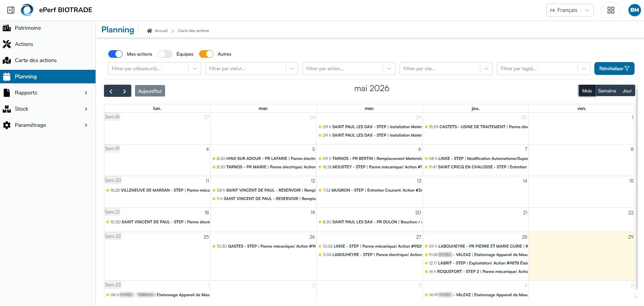This screenshot has width=644, height=306.
Task: Go to next month arrow
Action: pos(125,91)
